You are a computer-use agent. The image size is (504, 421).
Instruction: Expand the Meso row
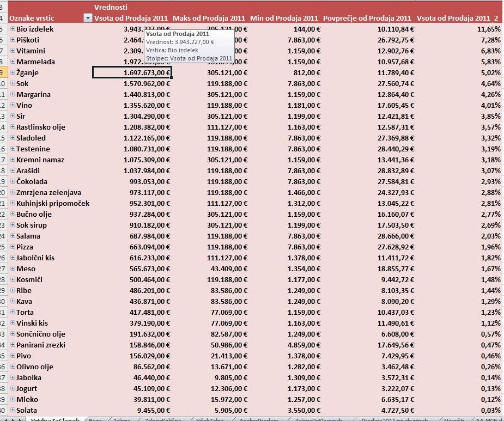coord(13,269)
